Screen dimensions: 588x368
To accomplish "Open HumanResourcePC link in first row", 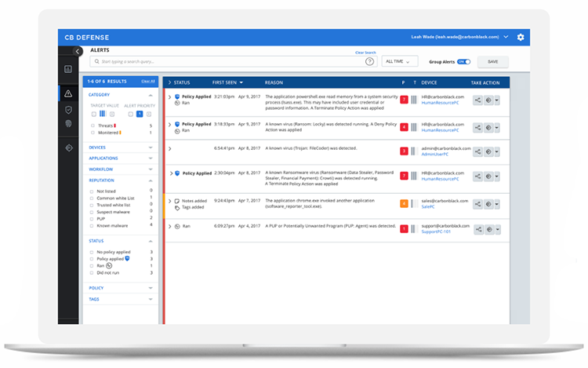I will [x=440, y=103].
